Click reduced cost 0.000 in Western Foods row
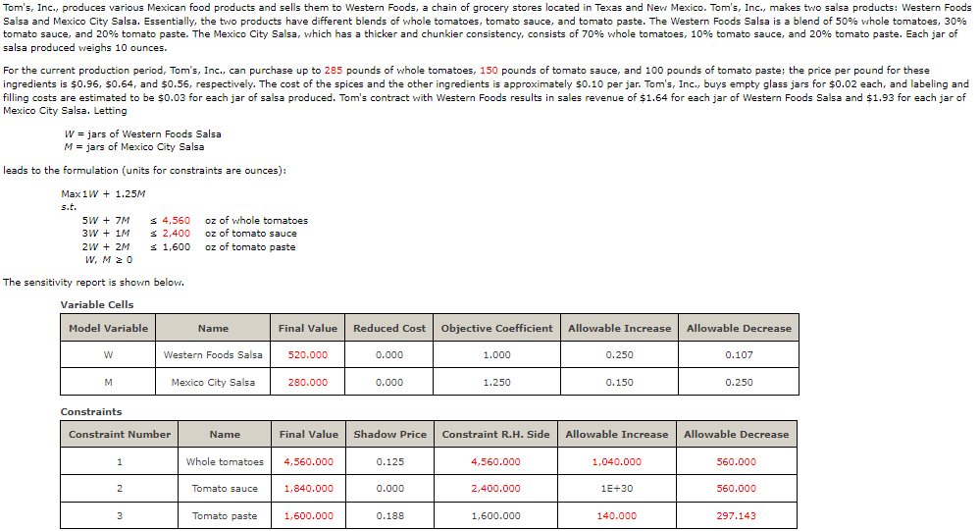This screenshot has width=980, height=531. pyautogui.click(x=388, y=354)
